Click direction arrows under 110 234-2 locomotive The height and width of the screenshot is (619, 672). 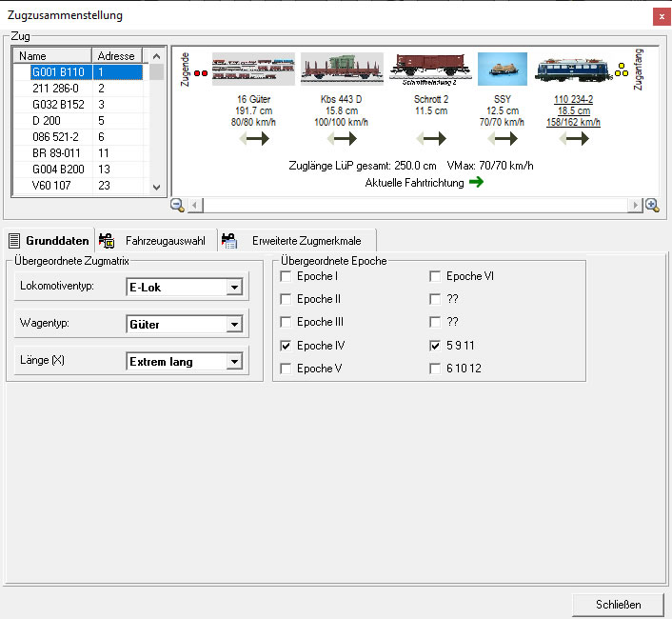574,139
